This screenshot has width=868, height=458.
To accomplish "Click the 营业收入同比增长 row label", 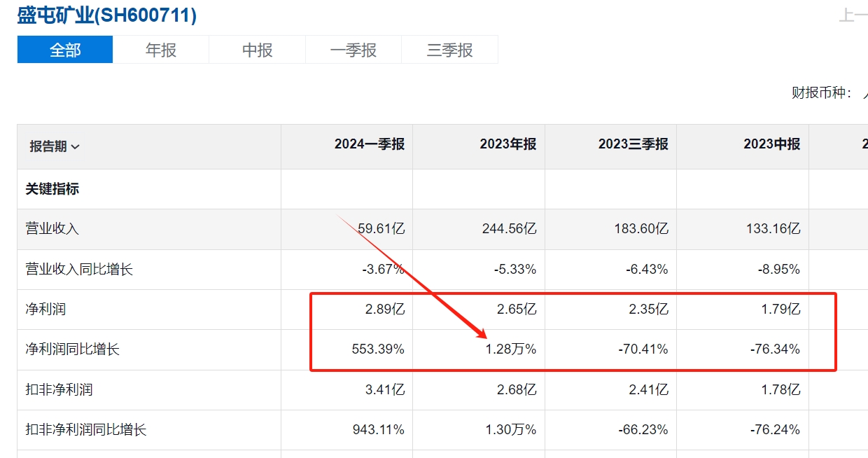I will (x=79, y=269).
